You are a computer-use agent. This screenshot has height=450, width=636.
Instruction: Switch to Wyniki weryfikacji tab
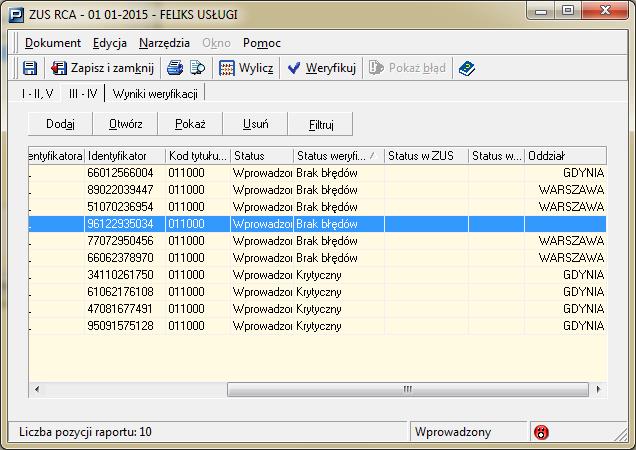157,93
